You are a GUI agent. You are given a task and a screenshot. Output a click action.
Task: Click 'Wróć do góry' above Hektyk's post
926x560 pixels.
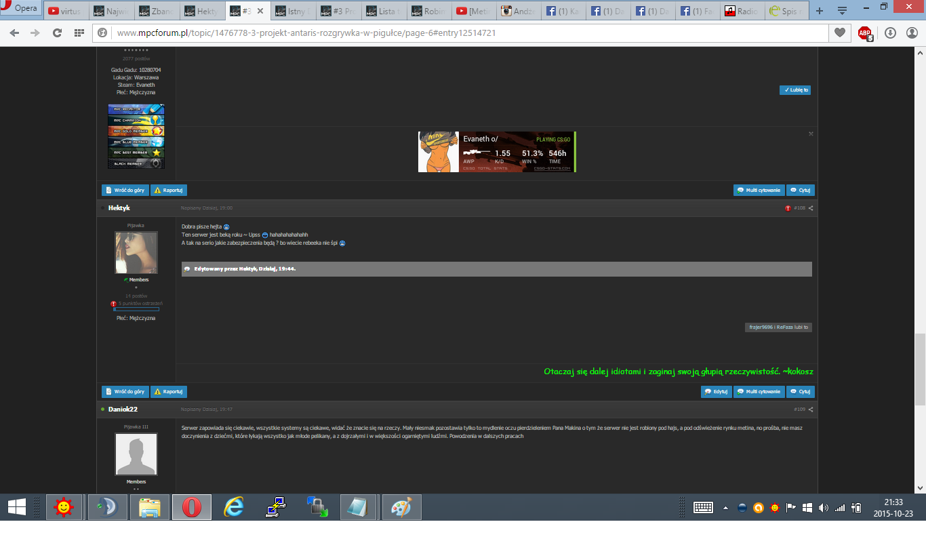tap(125, 191)
